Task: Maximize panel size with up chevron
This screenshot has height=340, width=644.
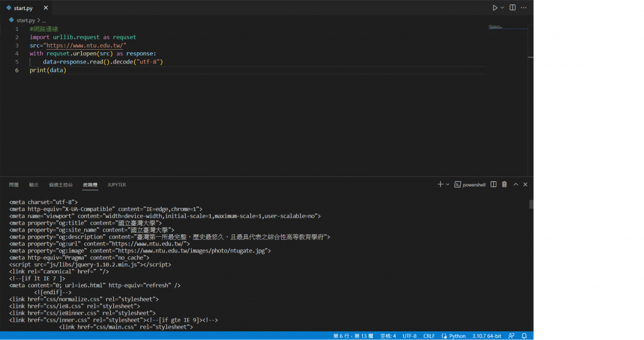Action: 516,184
